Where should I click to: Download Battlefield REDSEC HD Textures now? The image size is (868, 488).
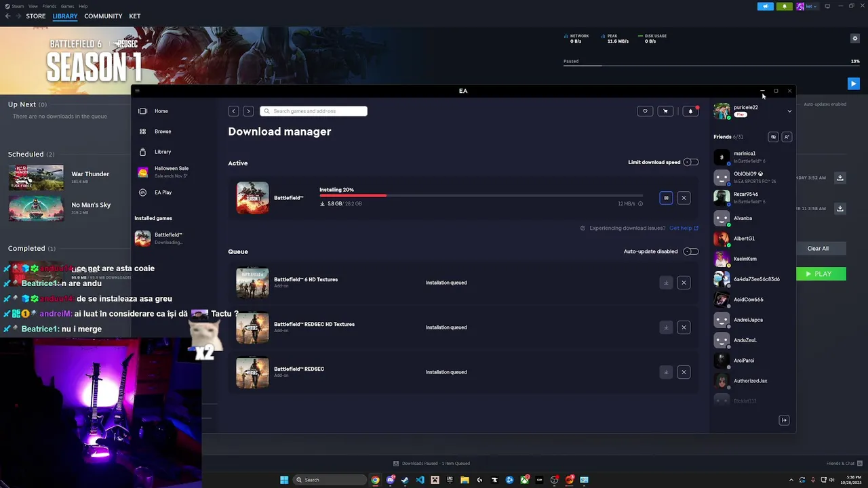tap(666, 327)
